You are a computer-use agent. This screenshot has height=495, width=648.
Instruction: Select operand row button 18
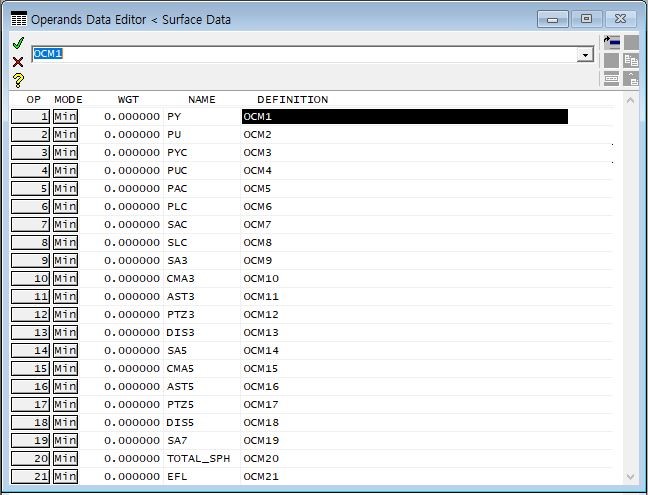point(30,422)
